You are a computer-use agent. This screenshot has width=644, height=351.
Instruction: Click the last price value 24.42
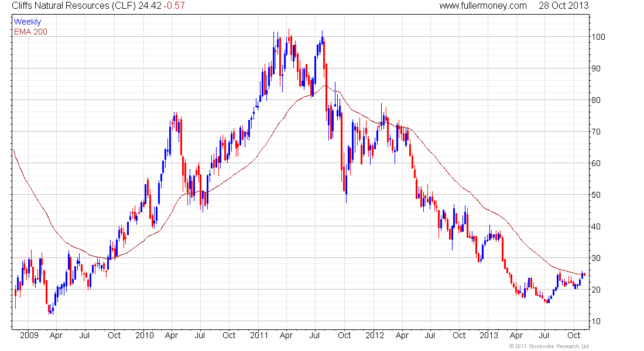(149, 6)
